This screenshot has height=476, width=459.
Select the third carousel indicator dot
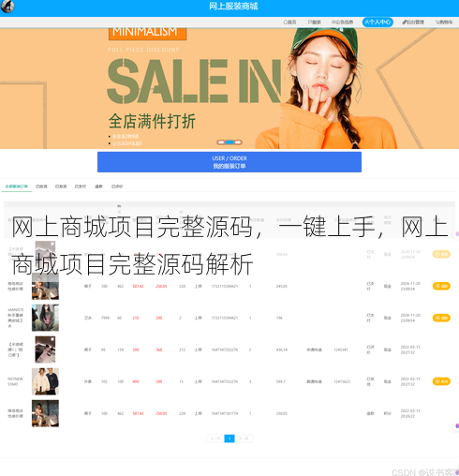point(238,142)
